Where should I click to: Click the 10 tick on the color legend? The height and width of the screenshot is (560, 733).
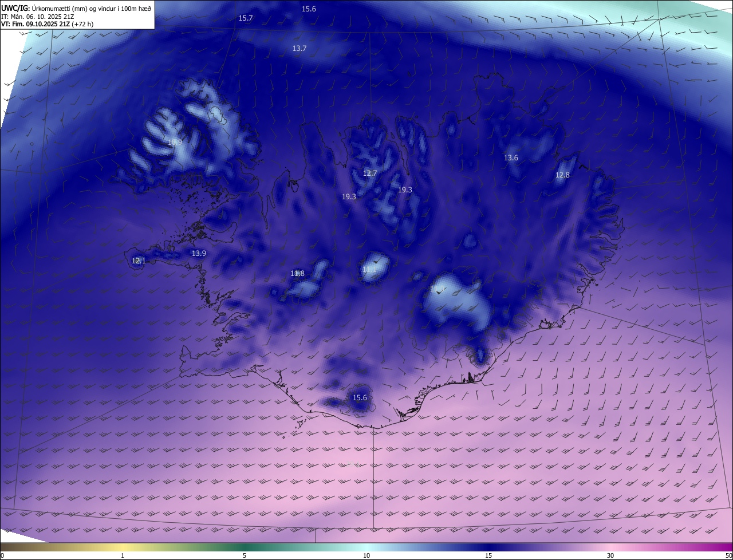pyautogui.click(x=366, y=555)
